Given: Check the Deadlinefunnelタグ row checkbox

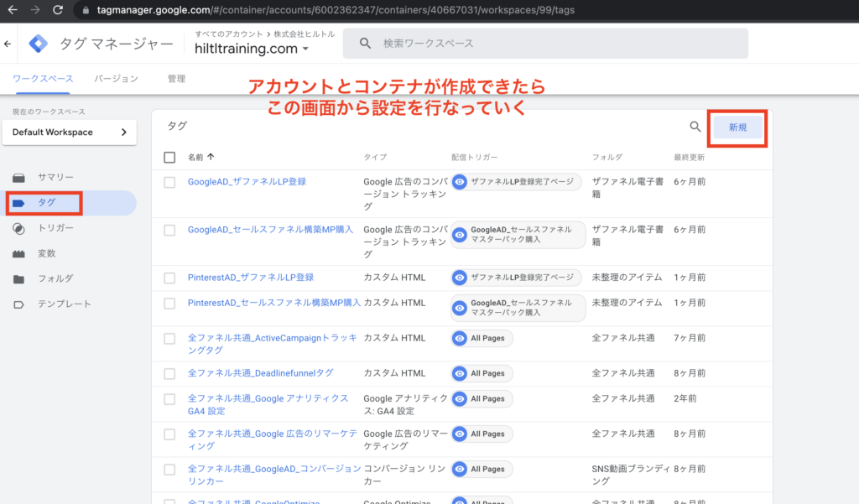Looking at the screenshot, I should point(169,374).
